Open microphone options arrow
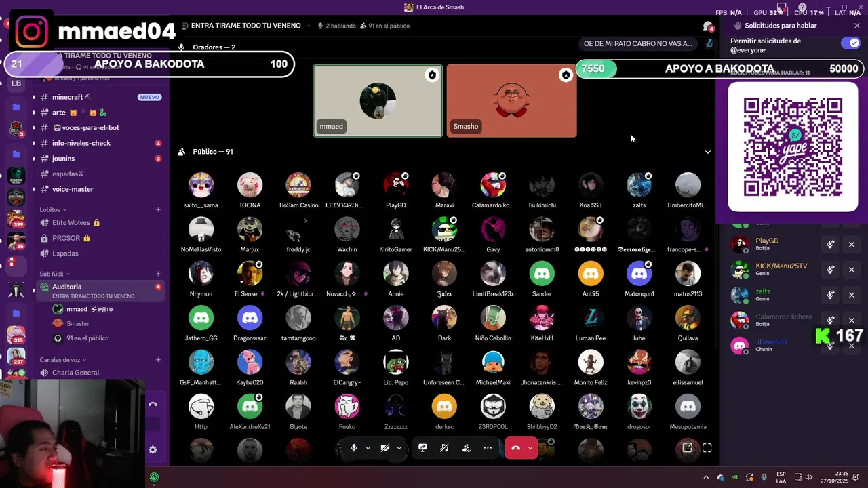 (368, 448)
